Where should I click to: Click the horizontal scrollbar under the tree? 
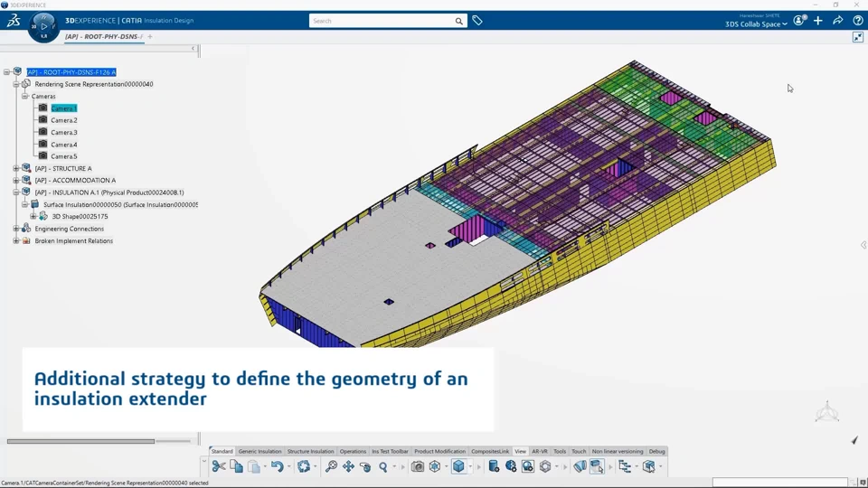(x=80, y=441)
